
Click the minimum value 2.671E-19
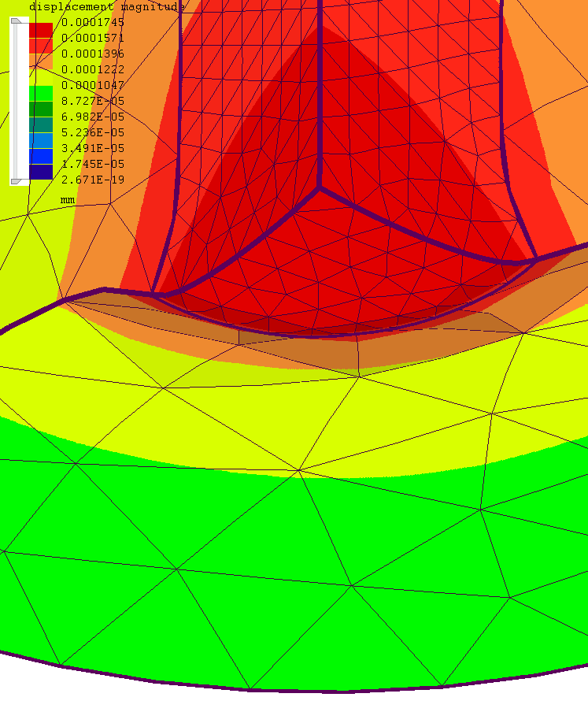pos(93,180)
